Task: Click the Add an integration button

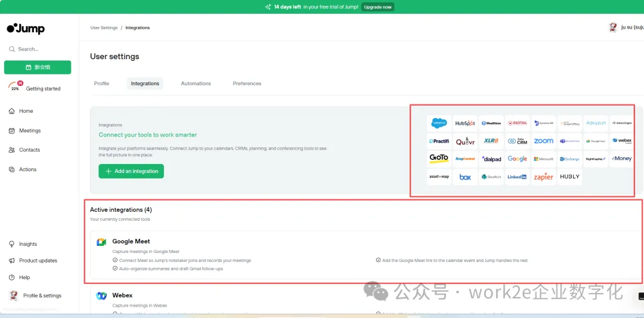Action: (x=131, y=171)
